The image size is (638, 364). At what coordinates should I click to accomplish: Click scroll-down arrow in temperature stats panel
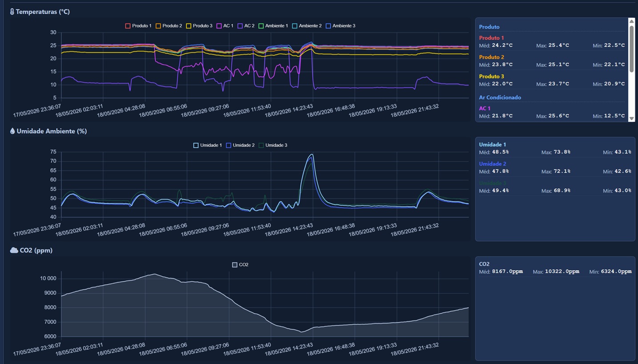pos(631,118)
